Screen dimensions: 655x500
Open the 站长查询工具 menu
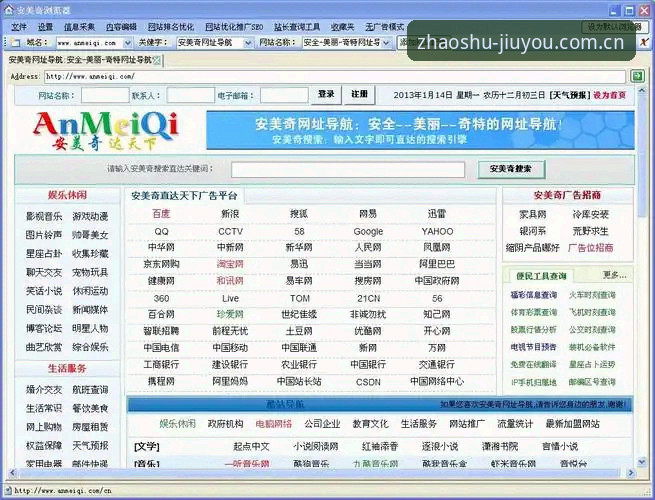297,27
